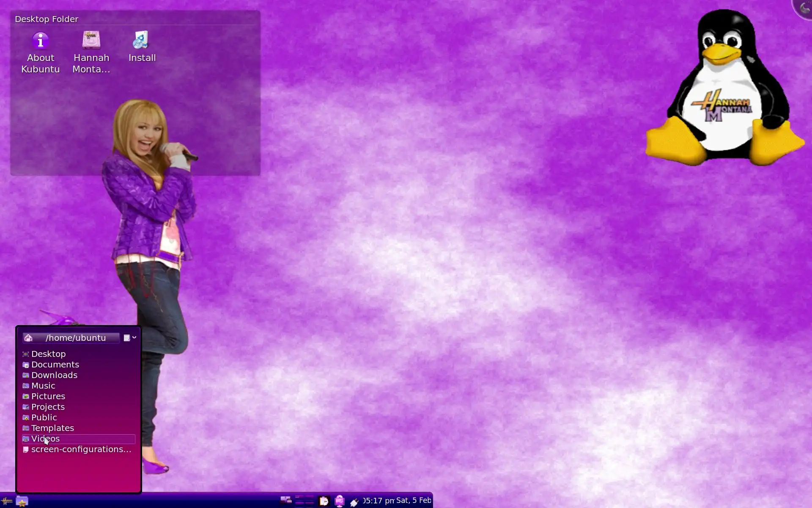This screenshot has height=508, width=812.
Task: Expand the view options dropdown arrow
Action: pyautogui.click(x=134, y=337)
